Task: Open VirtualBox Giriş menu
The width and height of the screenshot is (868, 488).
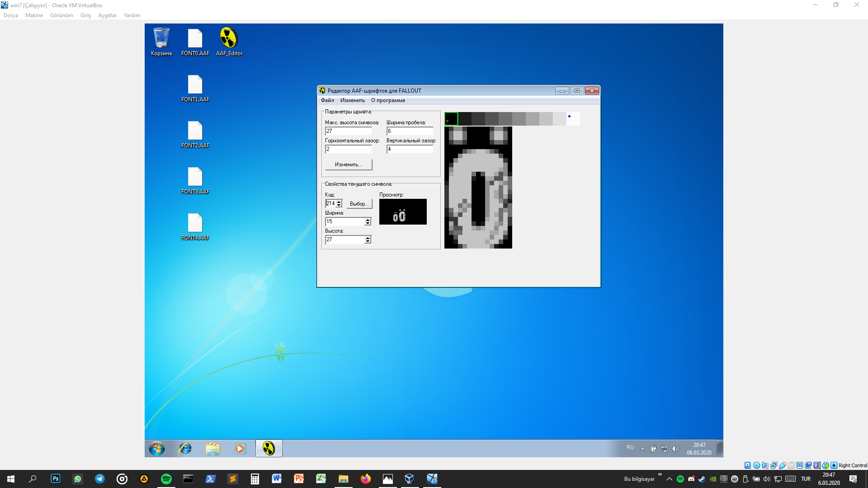Action: tap(85, 15)
